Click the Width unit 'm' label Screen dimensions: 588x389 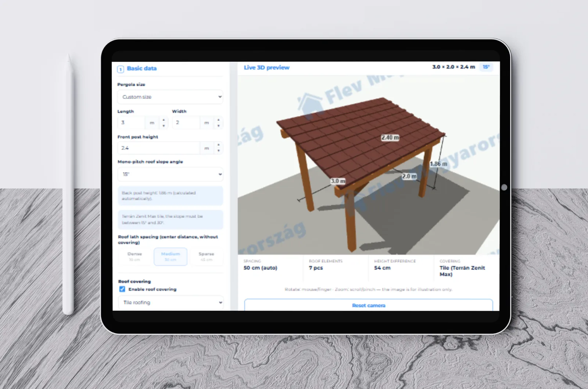(x=207, y=123)
